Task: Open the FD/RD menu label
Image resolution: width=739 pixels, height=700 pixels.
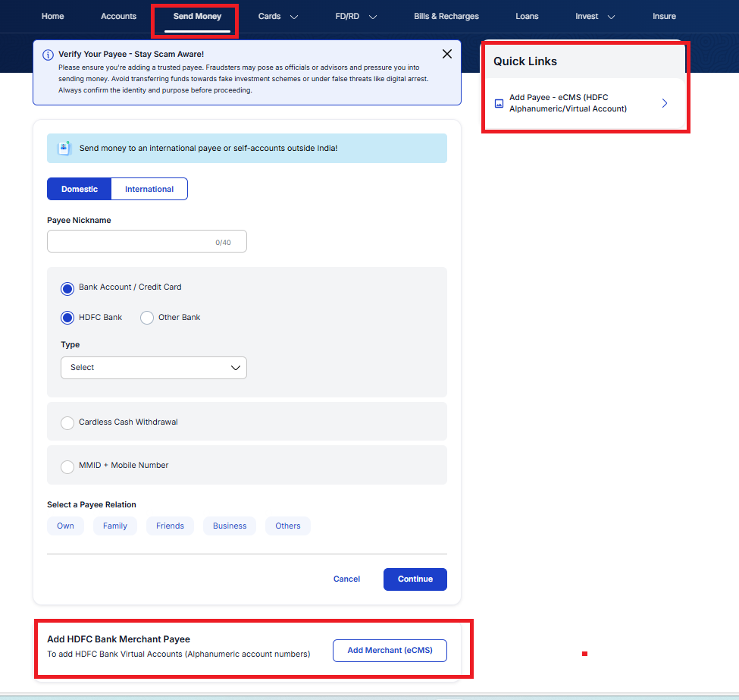Action: pos(347,16)
